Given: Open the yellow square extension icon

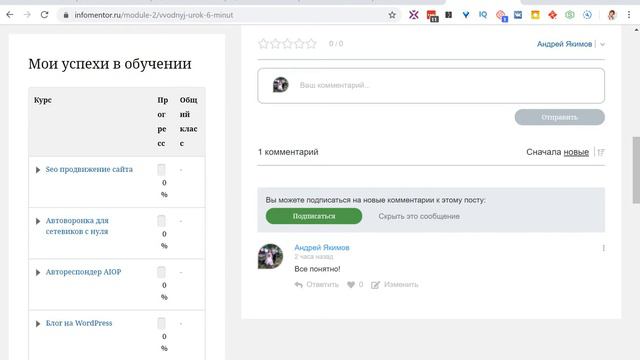Looking at the screenshot, I should click(x=535, y=15).
